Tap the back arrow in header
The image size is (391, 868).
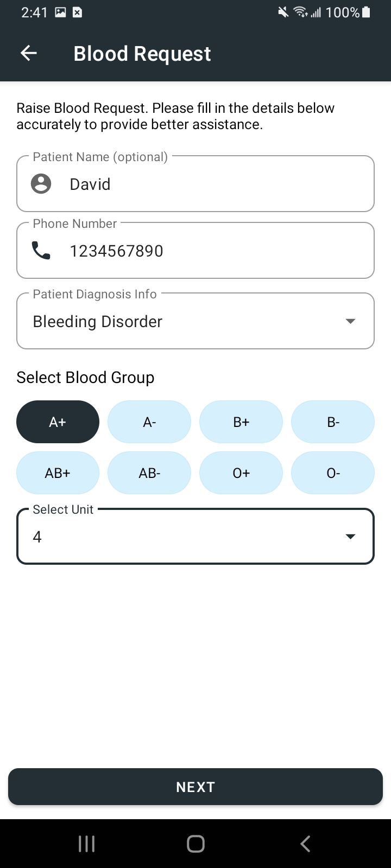coord(29,53)
